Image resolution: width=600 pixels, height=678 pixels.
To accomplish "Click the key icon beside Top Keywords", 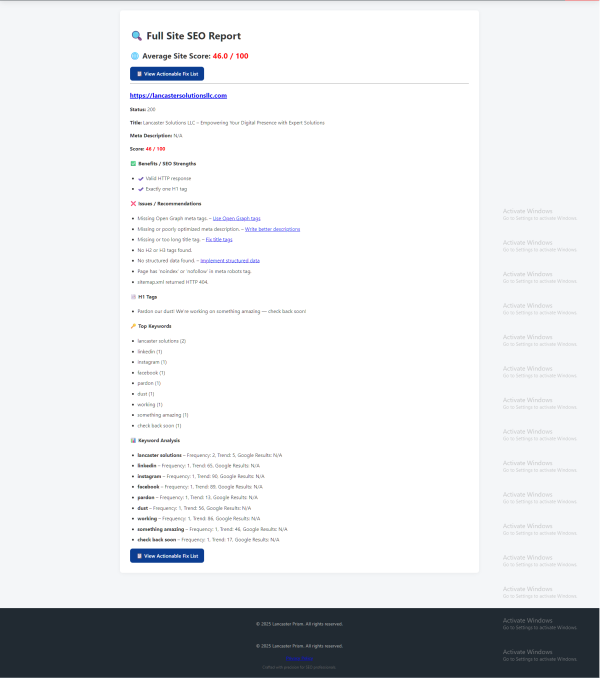I will tap(133, 326).
